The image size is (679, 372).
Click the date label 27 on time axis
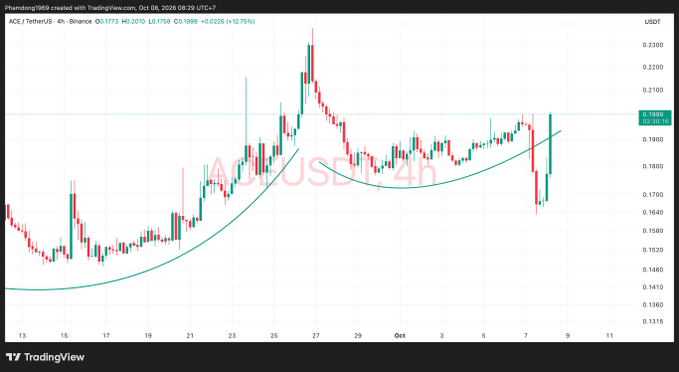point(316,336)
